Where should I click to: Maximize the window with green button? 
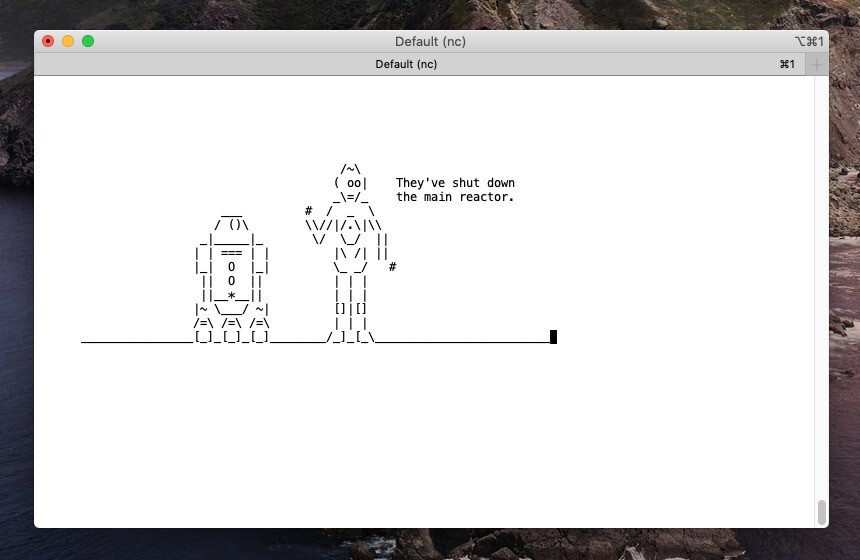pos(88,41)
